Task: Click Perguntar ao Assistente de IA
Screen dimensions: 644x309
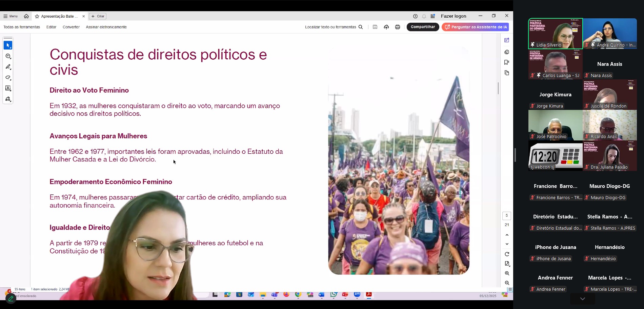Action: coord(475,27)
